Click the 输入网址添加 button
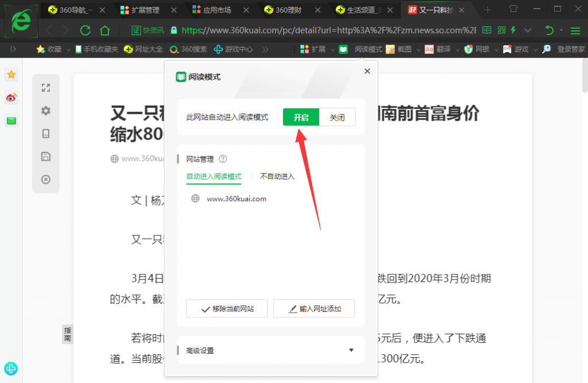588x383 pixels. (314, 309)
